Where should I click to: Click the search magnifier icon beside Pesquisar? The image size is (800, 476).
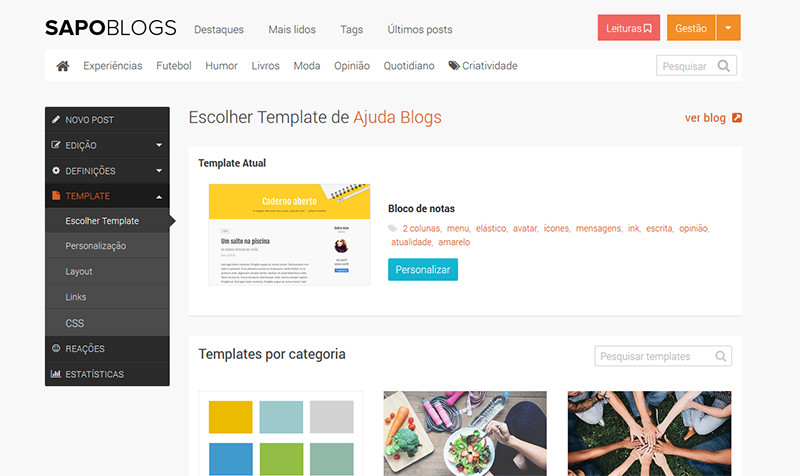pos(726,66)
